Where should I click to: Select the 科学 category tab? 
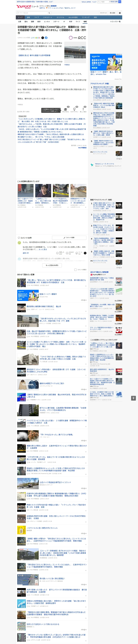pyautogui.click(x=71, y=21)
